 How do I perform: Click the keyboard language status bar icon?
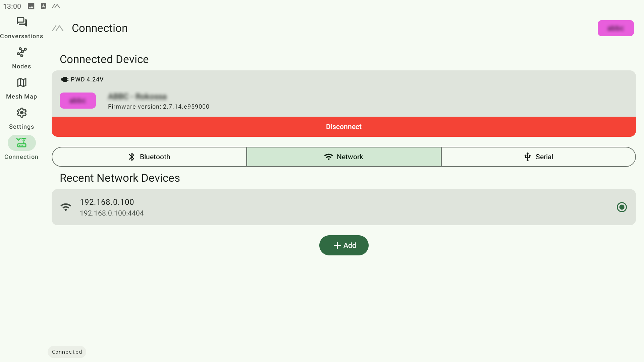tap(44, 6)
